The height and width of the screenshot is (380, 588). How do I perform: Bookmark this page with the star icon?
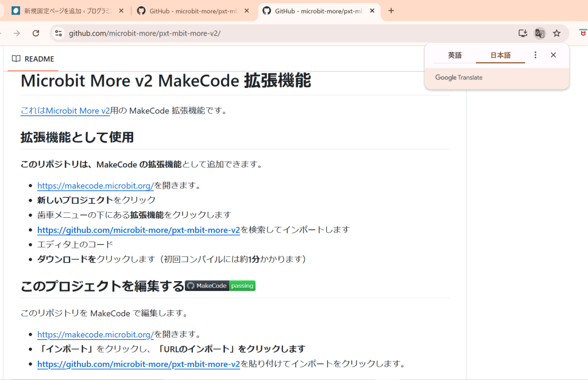[556, 33]
